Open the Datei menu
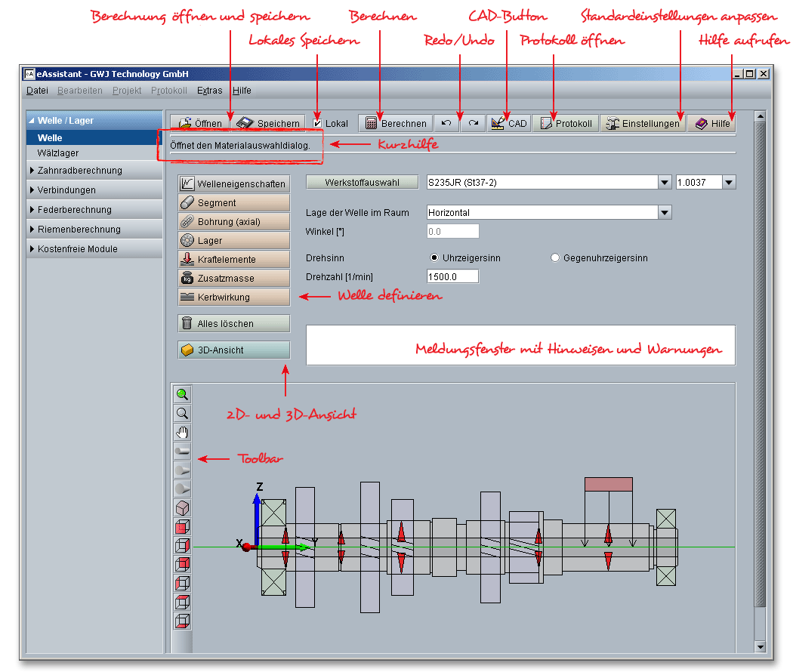Screen dimensions: 793x672 click(36, 91)
